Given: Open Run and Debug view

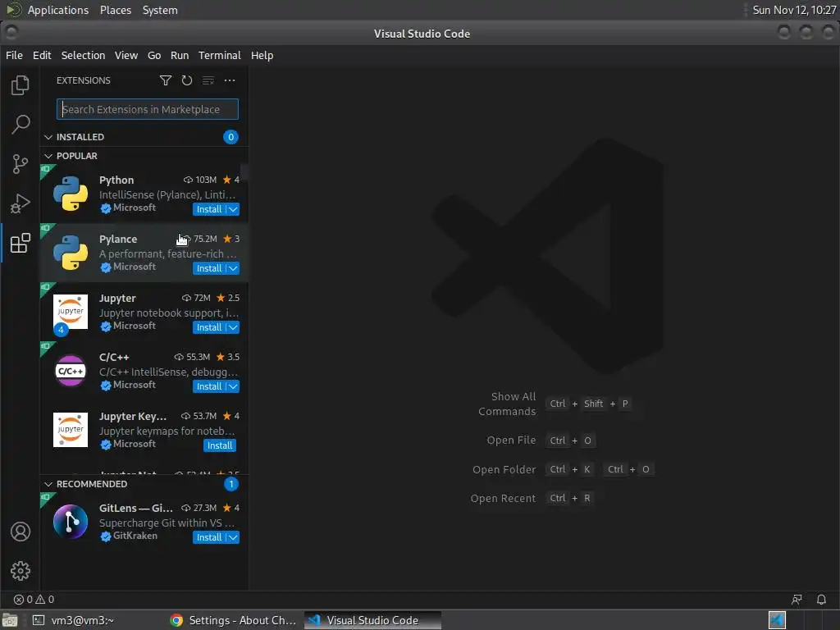Looking at the screenshot, I should pyautogui.click(x=21, y=203).
